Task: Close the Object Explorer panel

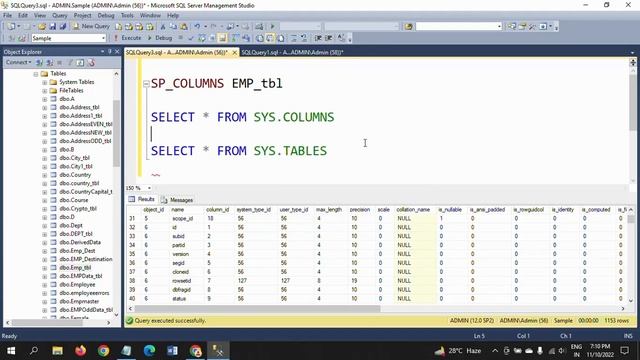Action: (117, 51)
